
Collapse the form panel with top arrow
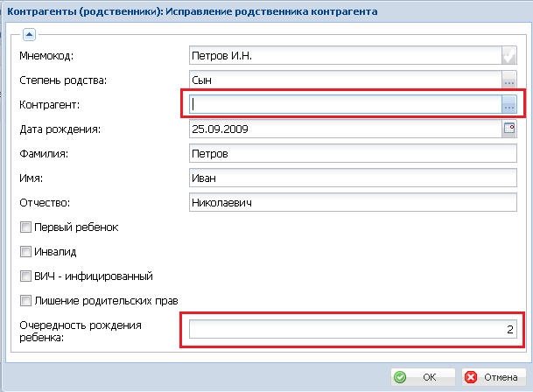pyautogui.click(x=29, y=35)
